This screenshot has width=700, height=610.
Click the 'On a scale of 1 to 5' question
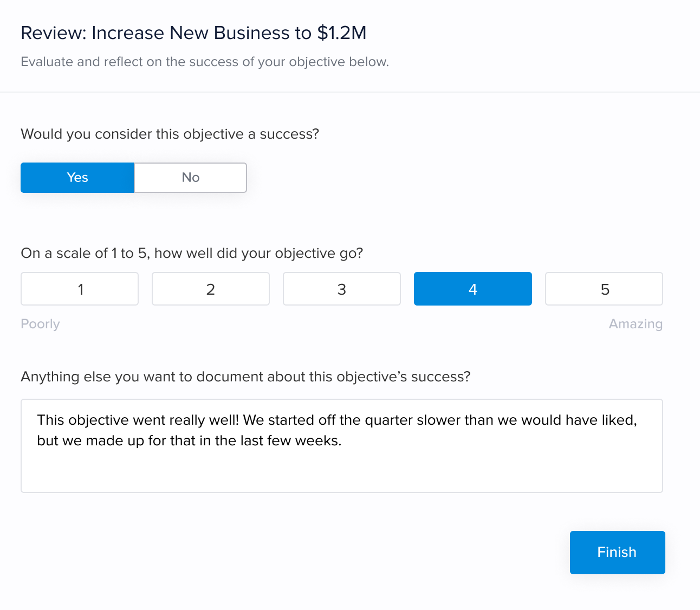[192, 253]
